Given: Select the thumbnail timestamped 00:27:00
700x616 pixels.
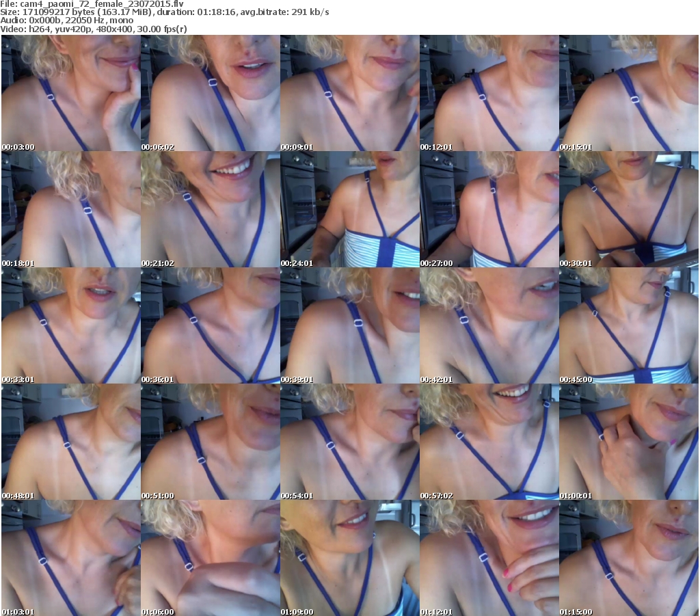Looking at the screenshot, I should point(489,209).
